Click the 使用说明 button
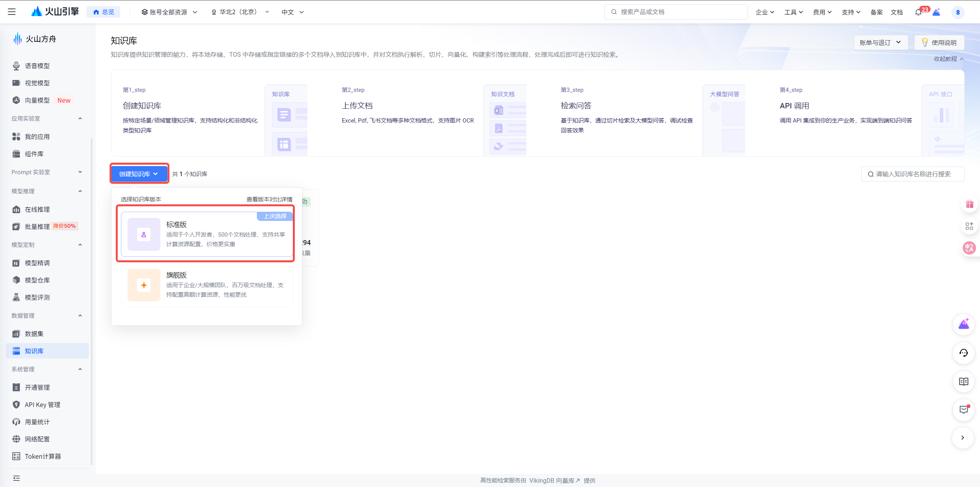Viewport: 980px width, 487px height. click(939, 42)
